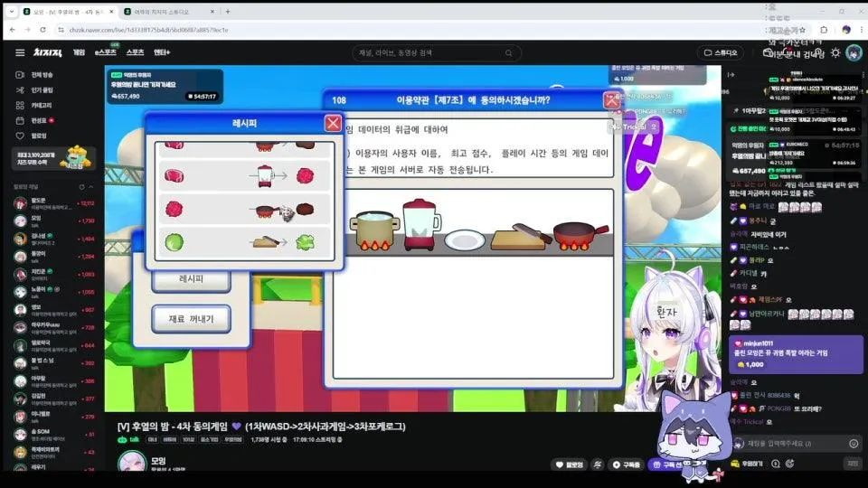Viewport: 868px width, 488px height.
Task: Reload the page
Action: (42, 30)
